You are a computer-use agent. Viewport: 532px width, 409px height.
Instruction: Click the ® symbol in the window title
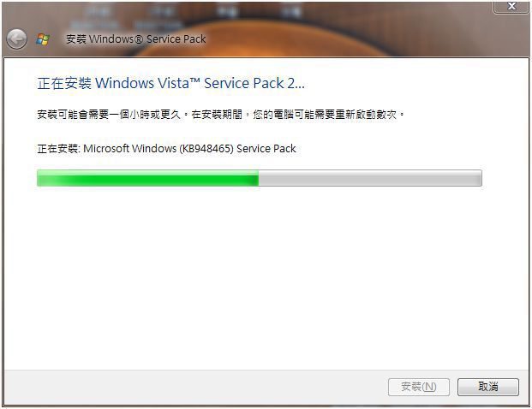click(139, 39)
